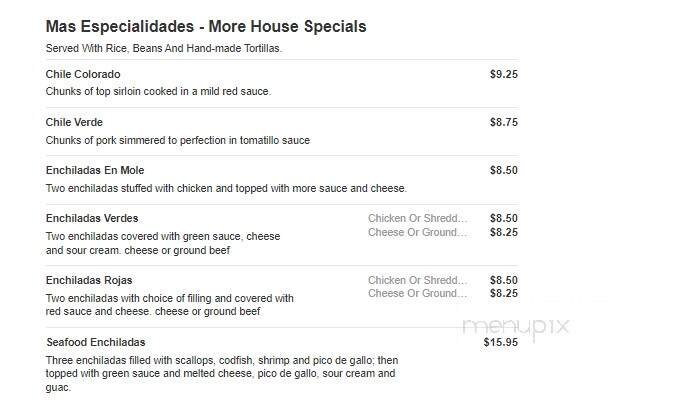695x409 pixels.
Task: Select the Chile Verde menu item
Action: point(74,123)
